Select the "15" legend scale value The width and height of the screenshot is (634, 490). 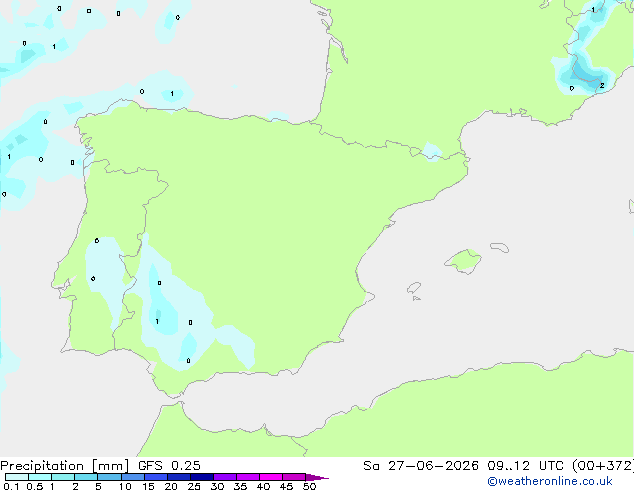pyautogui.click(x=148, y=486)
